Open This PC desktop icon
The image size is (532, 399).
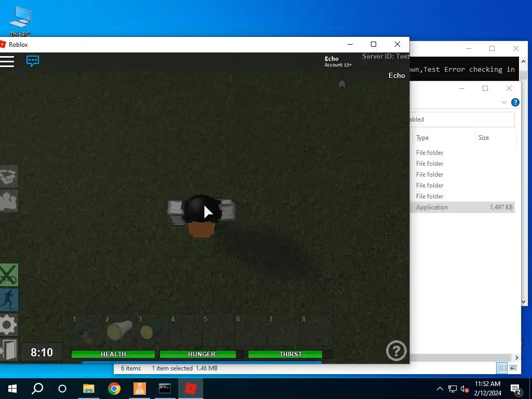coord(20,21)
